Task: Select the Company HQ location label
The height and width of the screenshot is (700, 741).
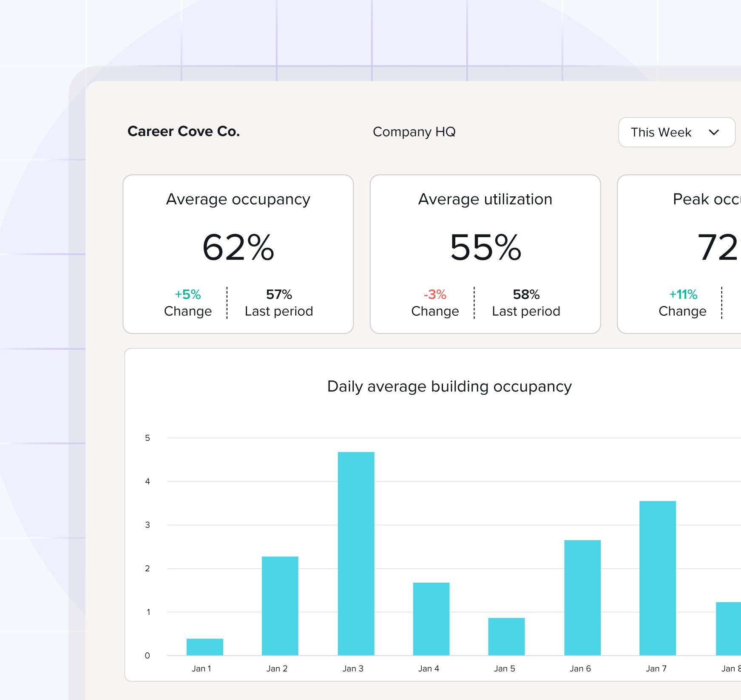Action: coord(414,132)
